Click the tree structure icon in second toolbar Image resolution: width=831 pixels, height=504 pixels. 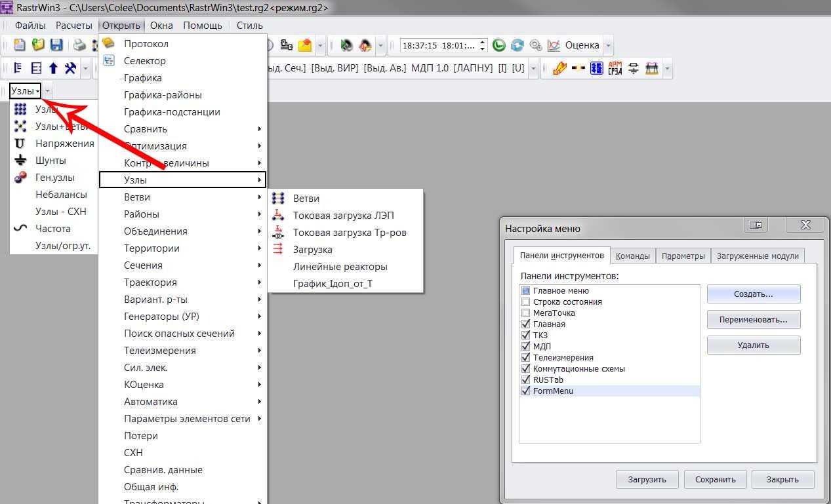(x=18, y=68)
